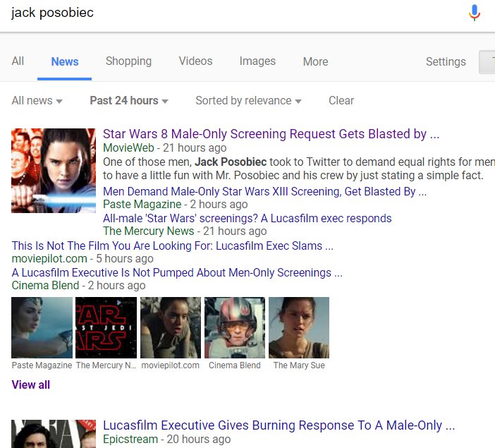Viewport: 495px width, 448px height.
Task: Expand the Past 24 hours dropdown
Action: [129, 101]
